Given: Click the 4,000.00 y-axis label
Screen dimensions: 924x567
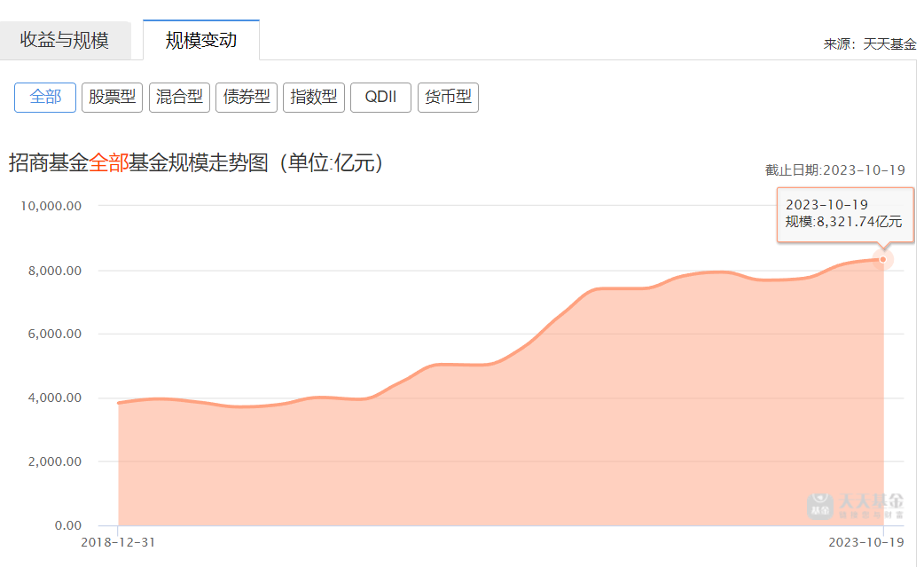Looking at the screenshot, I should (x=55, y=398).
